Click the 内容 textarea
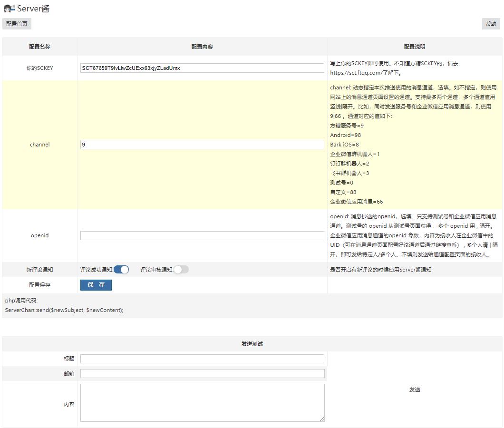The height and width of the screenshot is (428, 504). 203,403
